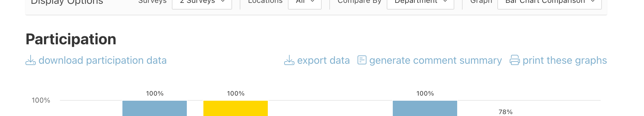
Task: Click the yellow 100% bar
Action: pyautogui.click(x=236, y=108)
